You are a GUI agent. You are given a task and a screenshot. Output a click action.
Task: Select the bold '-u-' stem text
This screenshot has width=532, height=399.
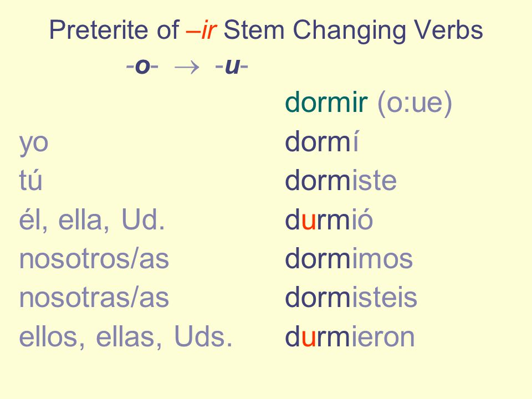[x=232, y=66]
